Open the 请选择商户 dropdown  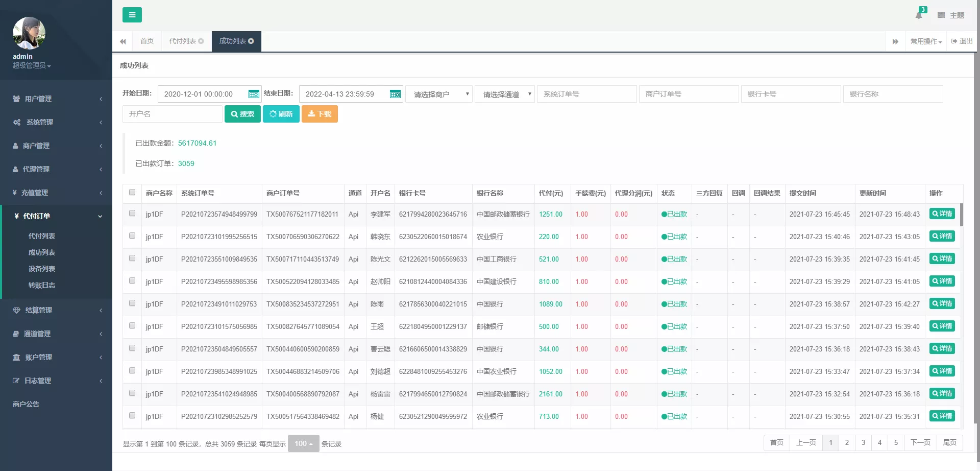coord(439,94)
